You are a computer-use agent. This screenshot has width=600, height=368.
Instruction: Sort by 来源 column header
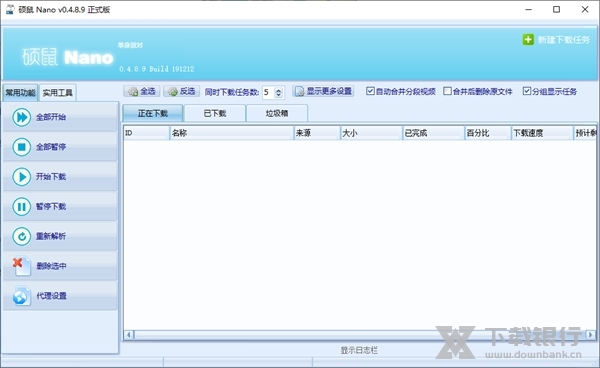pos(317,133)
